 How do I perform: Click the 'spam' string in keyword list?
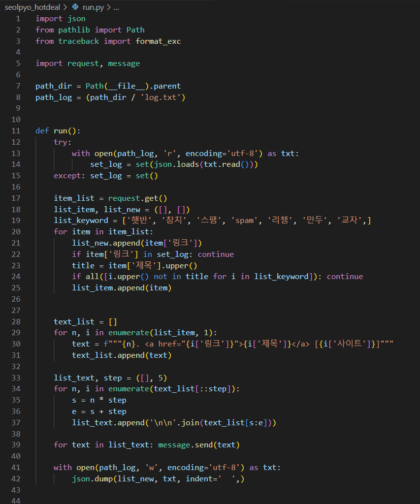(244, 220)
